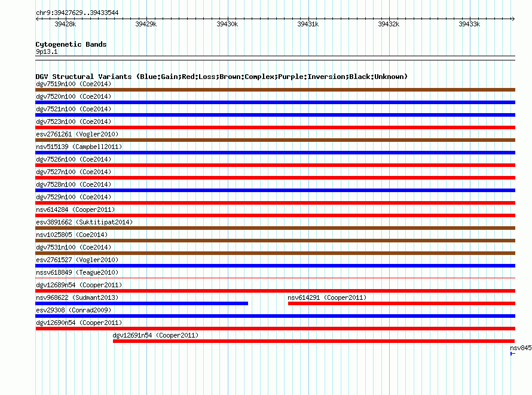
Task: Click the red bar under dgv7529n100
Action: pyautogui.click(x=275, y=203)
